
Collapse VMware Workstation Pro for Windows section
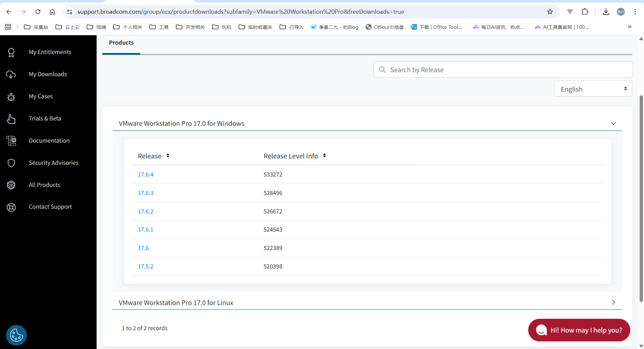(x=613, y=123)
